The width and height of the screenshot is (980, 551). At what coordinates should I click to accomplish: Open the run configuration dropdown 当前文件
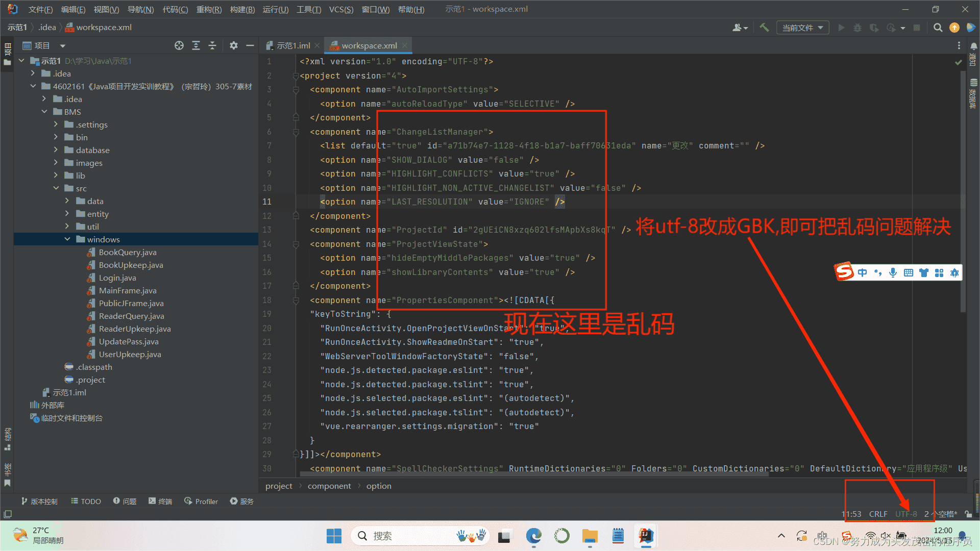click(802, 28)
